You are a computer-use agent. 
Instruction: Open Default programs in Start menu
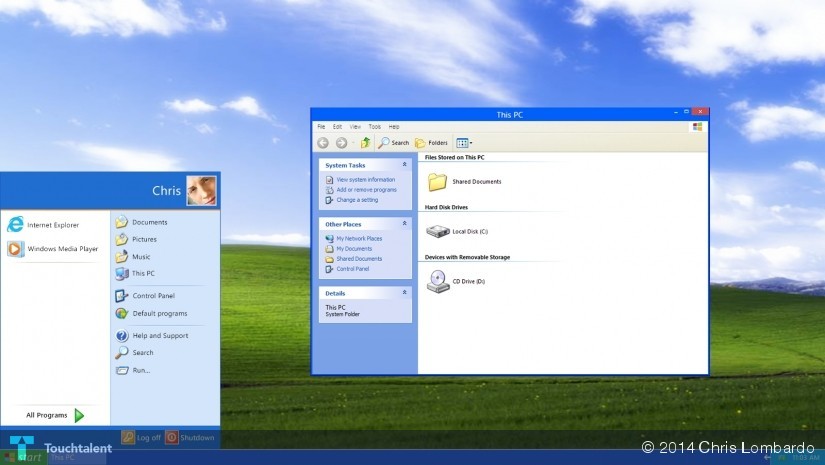[x=152, y=314]
